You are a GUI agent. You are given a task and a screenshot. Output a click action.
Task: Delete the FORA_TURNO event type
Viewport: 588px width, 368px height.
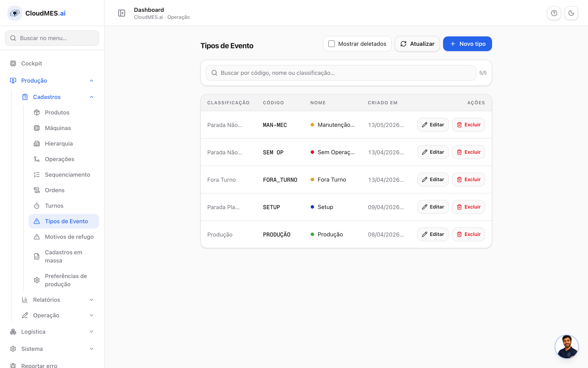(x=468, y=180)
